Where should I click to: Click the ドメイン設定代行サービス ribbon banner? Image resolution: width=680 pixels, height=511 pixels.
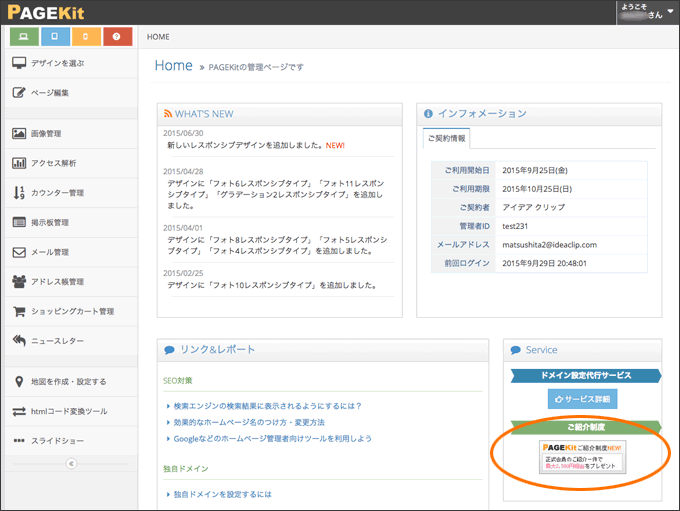pos(586,376)
